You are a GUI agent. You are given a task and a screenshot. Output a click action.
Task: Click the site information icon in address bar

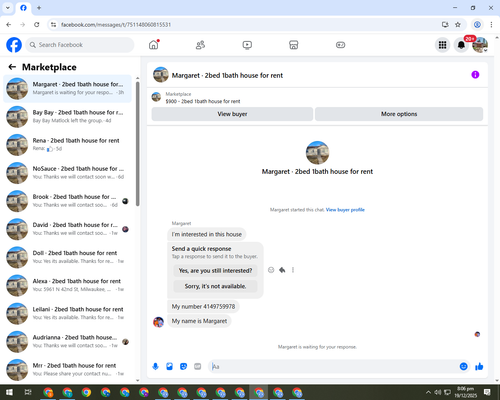click(x=53, y=25)
